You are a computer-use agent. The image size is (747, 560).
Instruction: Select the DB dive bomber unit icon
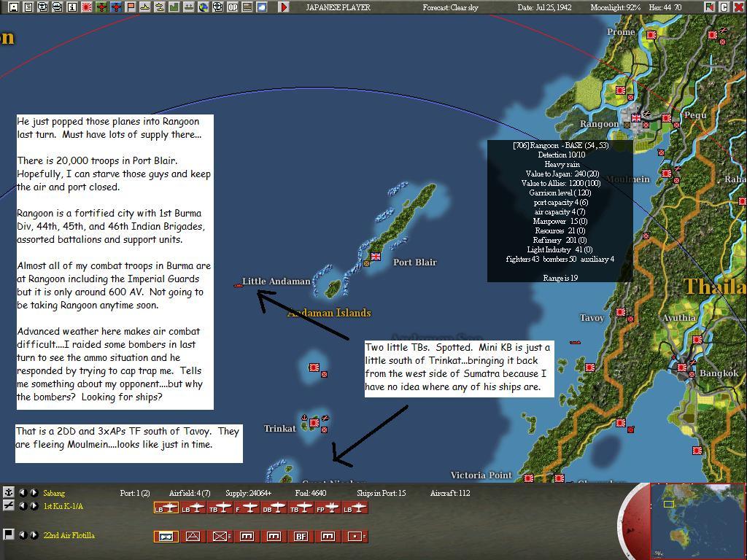click(x=274, y=508)
